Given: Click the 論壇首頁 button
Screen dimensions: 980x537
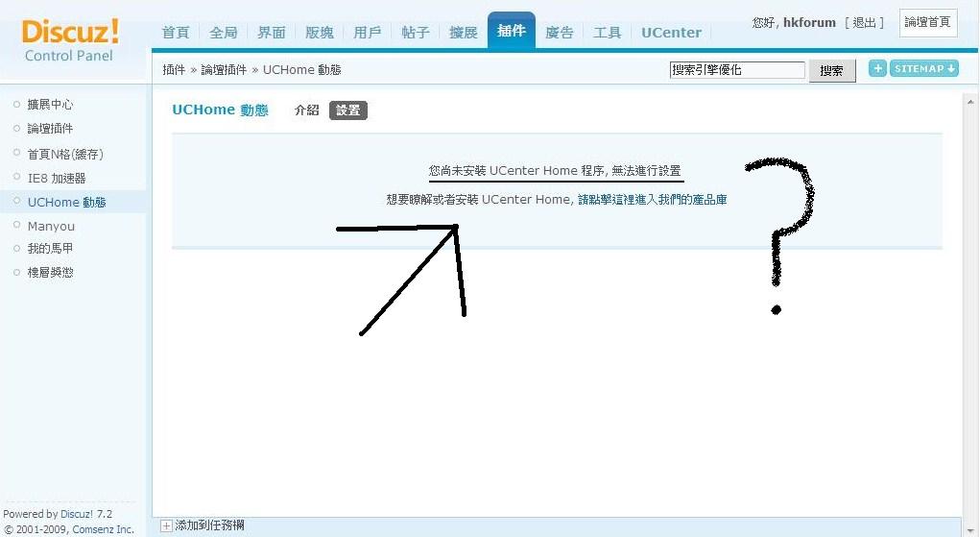Looking at the screenshot, I should (x=928, y=22).
